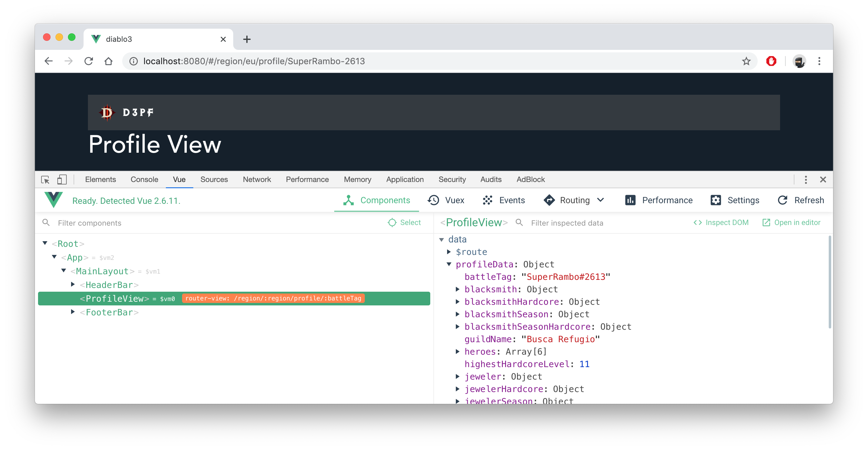Click the AdBlock extension icon
This screenshot has height=450, width=868.
771,61
